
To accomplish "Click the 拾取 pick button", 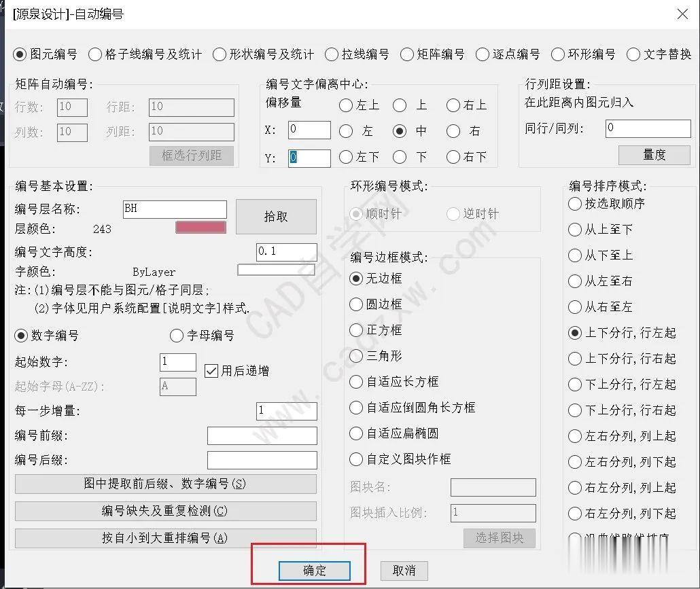I will point(275,217).
